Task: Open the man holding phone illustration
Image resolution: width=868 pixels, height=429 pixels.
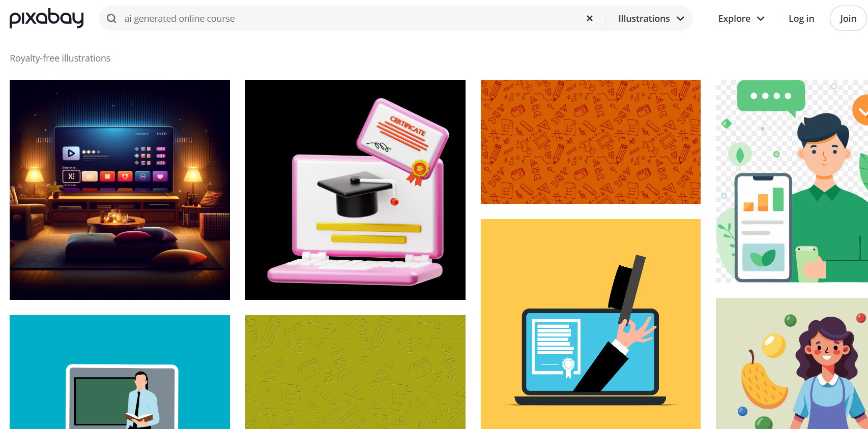Action: (792, 181)
